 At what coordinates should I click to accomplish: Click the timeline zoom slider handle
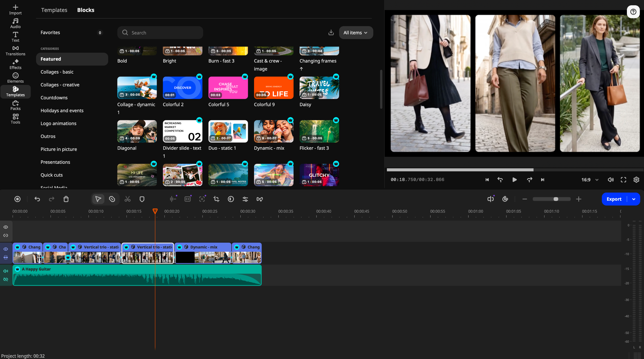(x=556, y=199)
